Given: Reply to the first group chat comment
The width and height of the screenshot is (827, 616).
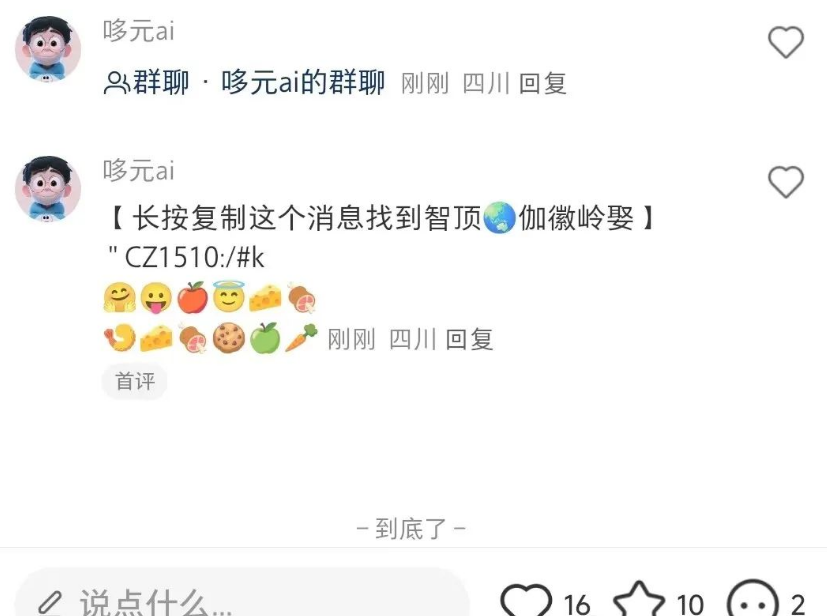Looking at the screenshot, I should pyautogui.click(x=542, y=84).
